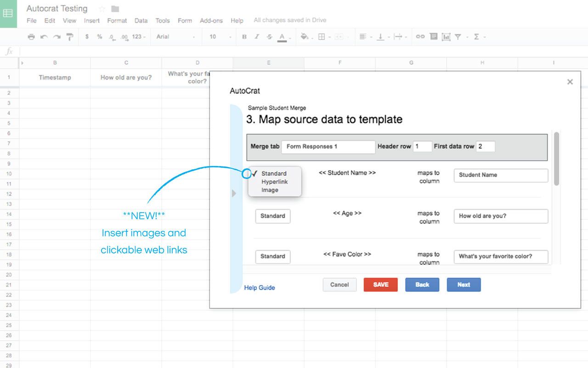
Task: Open the font size dropdown
Action: pyautogui.click(x=219, y=36)
